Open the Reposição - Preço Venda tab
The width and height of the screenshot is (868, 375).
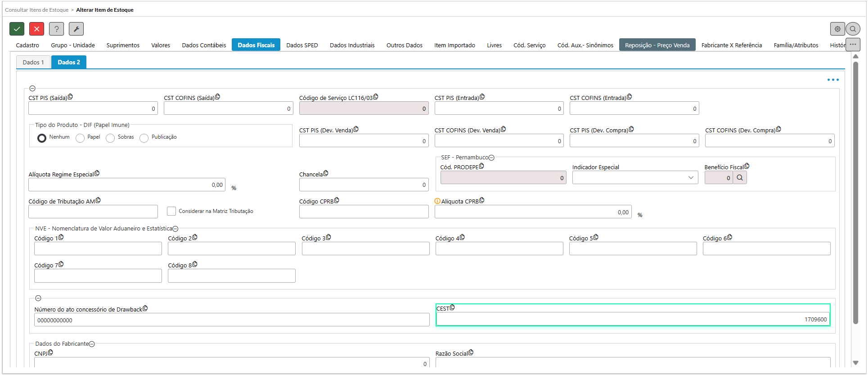(x=657, y=45)
